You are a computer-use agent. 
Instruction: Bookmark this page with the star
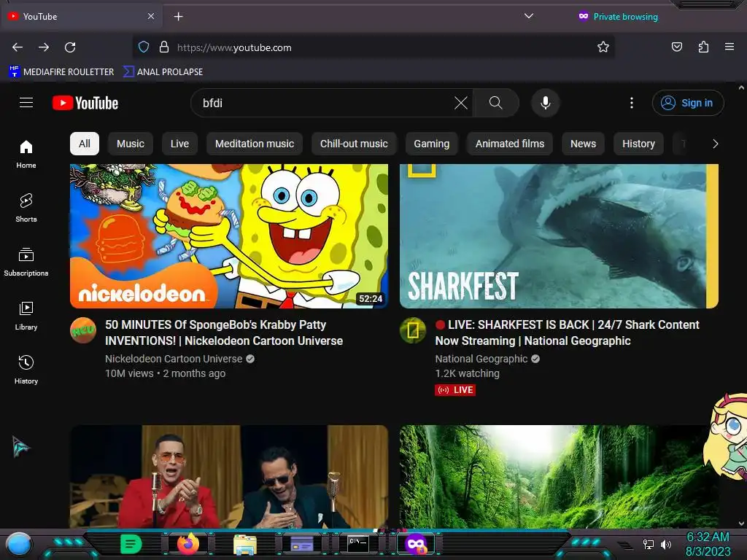tap(603, 47)
